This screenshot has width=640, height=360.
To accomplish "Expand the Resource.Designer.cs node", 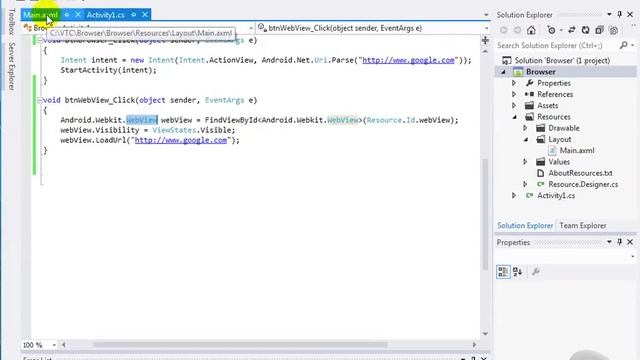I will [525, 184].
